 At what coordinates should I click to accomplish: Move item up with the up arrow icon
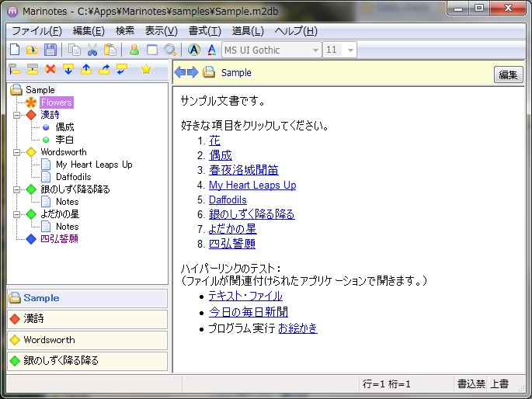(86, 69)
